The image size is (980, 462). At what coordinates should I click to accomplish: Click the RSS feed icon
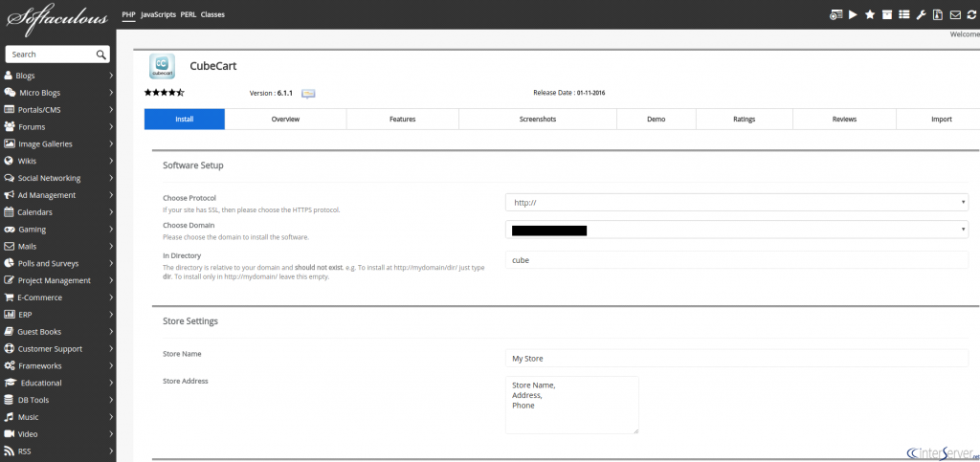pos(9,451)
